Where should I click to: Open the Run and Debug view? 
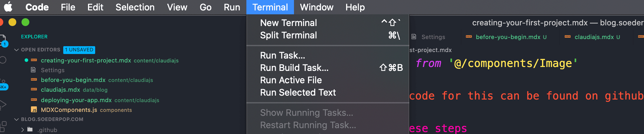(3, 105)
